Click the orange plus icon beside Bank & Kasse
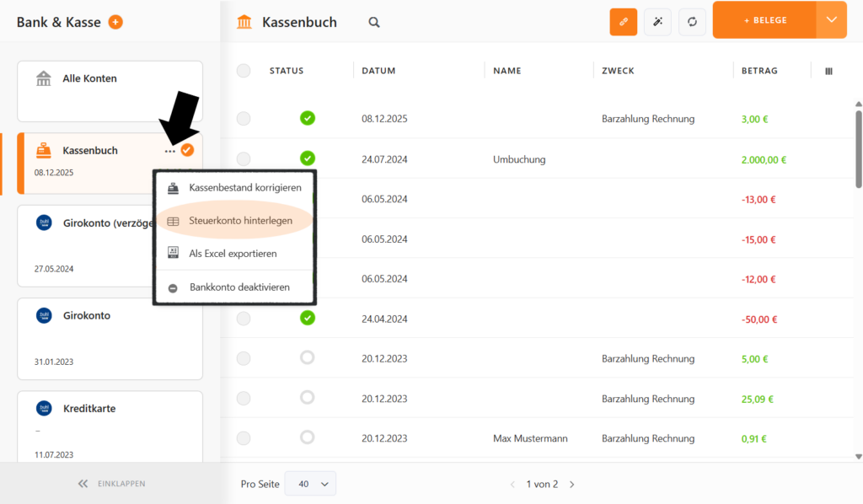 click(115, 22)
